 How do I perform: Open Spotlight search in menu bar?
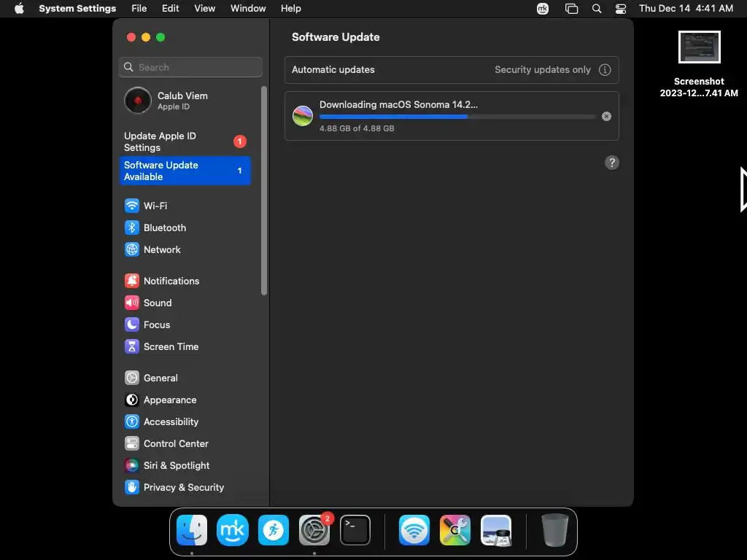597,9
